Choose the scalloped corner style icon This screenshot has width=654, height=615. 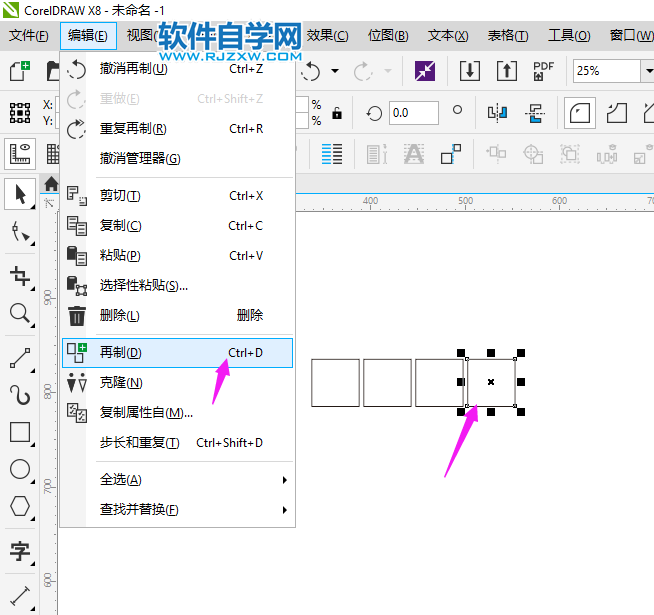pos(617,113)
